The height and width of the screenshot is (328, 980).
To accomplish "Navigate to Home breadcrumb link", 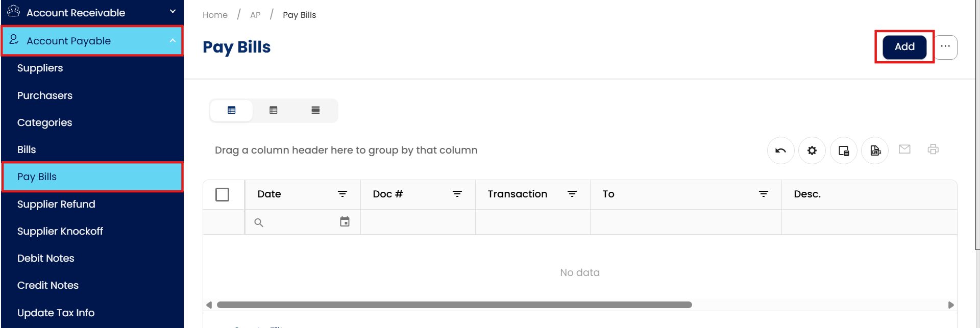I will coord(215,15).
